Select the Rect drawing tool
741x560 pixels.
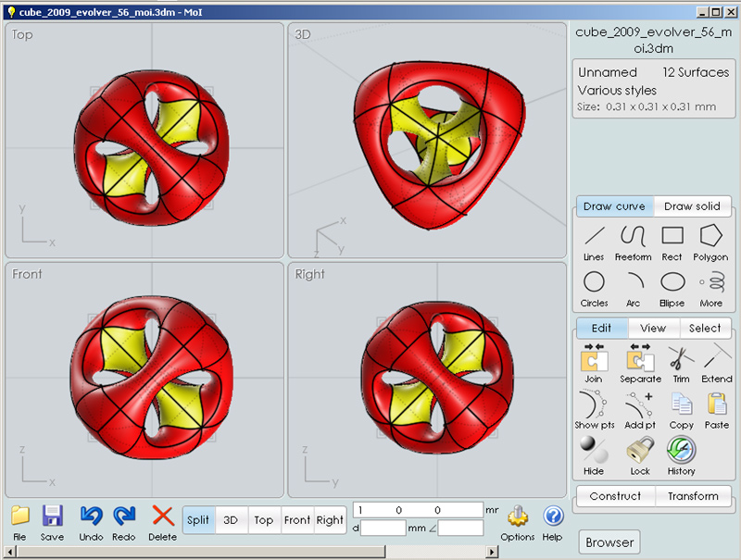pos(672,243)
